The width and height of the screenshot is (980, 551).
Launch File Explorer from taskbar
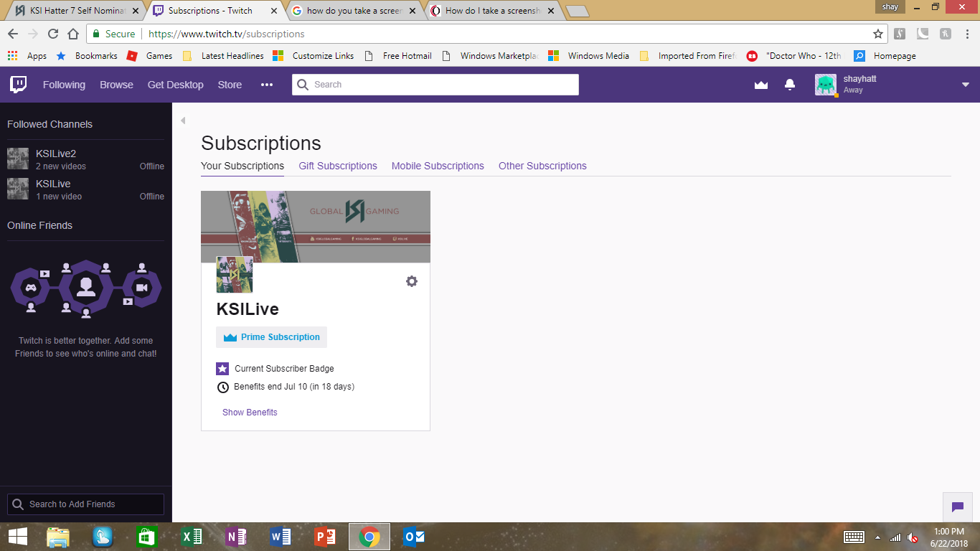[58, 537]
